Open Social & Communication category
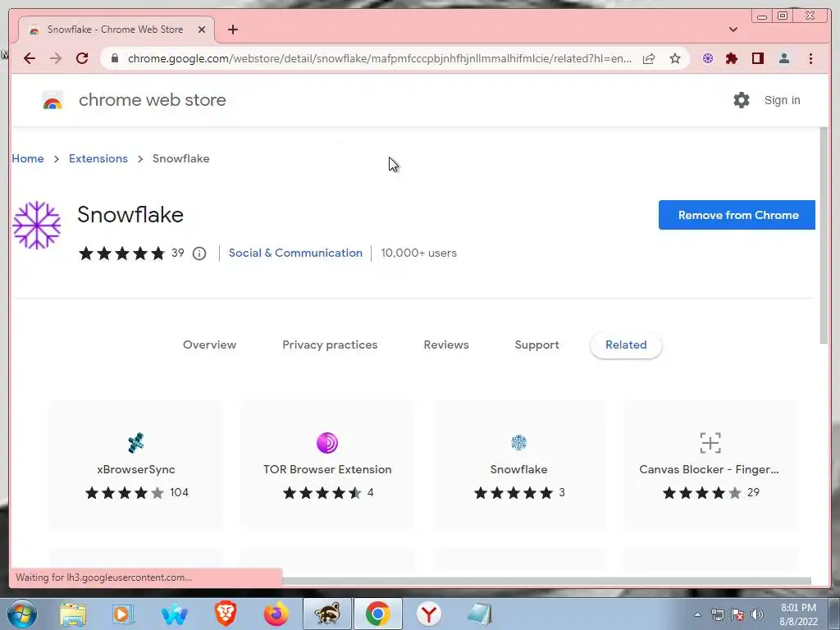This screenshot has height=630, width=840. pyautogui.click(x=295, y=253)
